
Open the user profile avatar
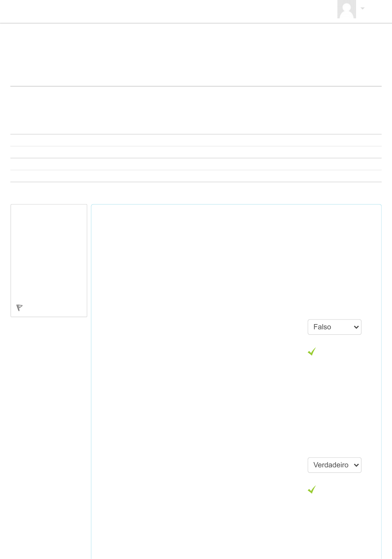[347, 9]
